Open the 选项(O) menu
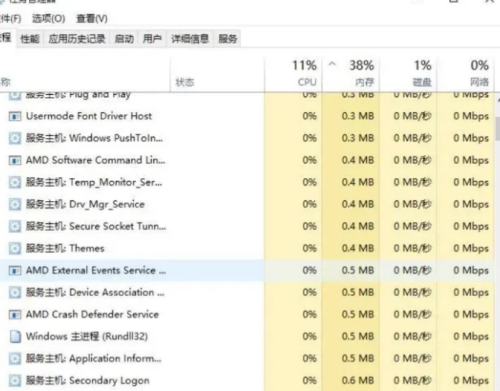The width and height of the screenshot is (500, 391). click(x=49, y=18)
